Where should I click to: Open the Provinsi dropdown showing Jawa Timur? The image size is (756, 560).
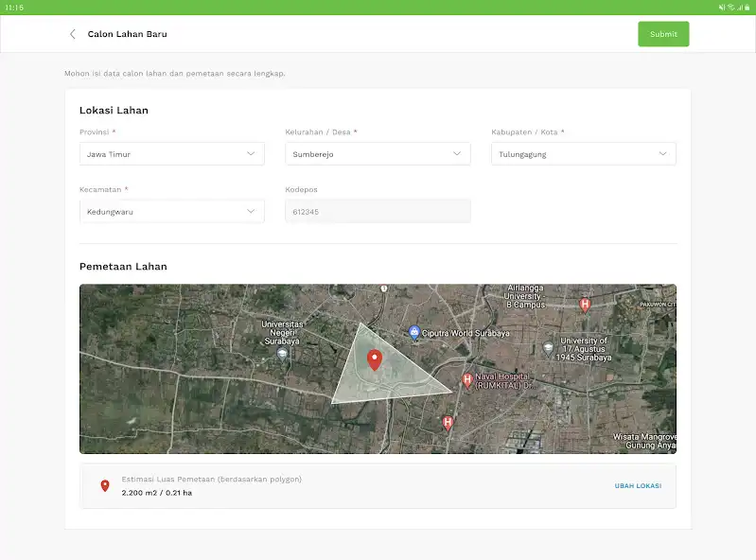[x=171, y=154]
